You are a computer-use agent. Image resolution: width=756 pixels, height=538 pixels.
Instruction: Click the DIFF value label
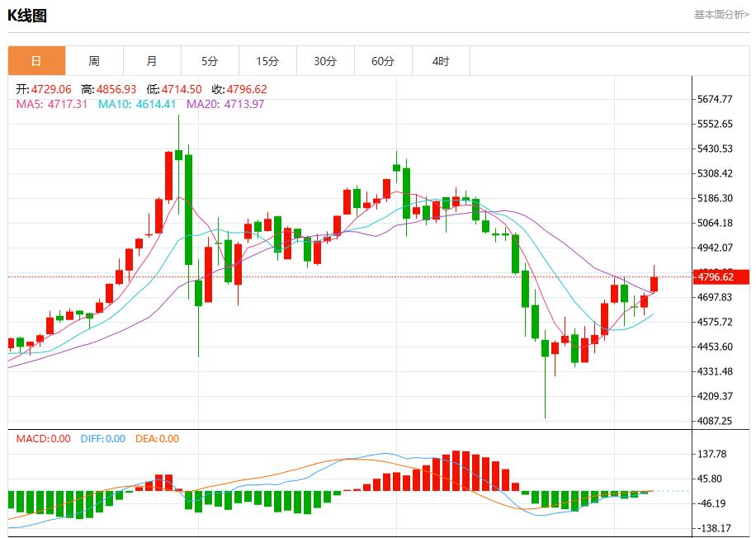coord(103,439)
